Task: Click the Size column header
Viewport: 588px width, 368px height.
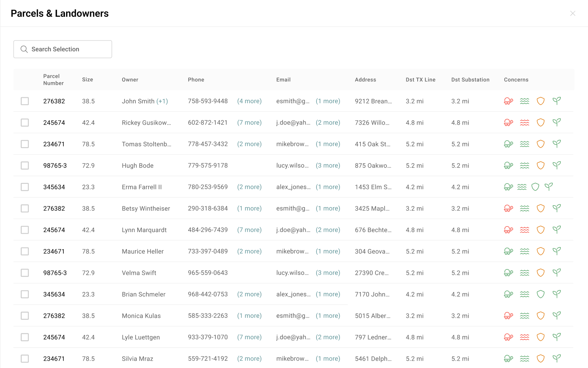Action: pyautogui.click(x=87, y=79)
